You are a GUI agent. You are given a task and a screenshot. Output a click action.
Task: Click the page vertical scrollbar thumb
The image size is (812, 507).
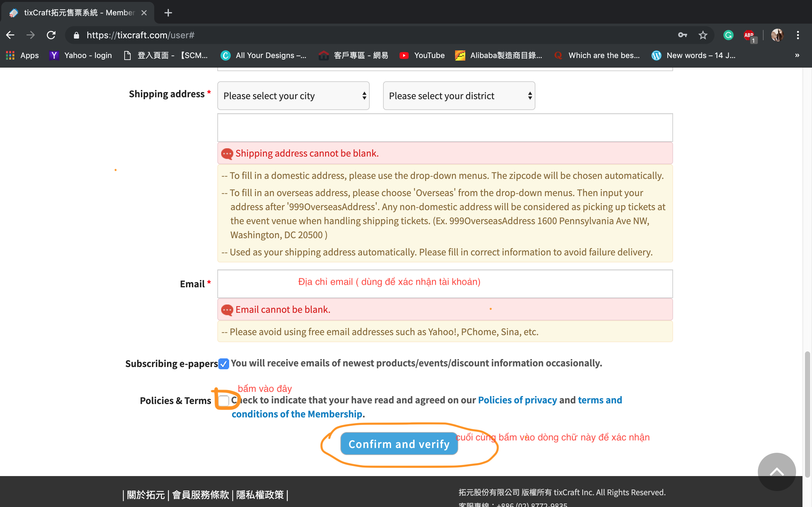click(807, 414)
